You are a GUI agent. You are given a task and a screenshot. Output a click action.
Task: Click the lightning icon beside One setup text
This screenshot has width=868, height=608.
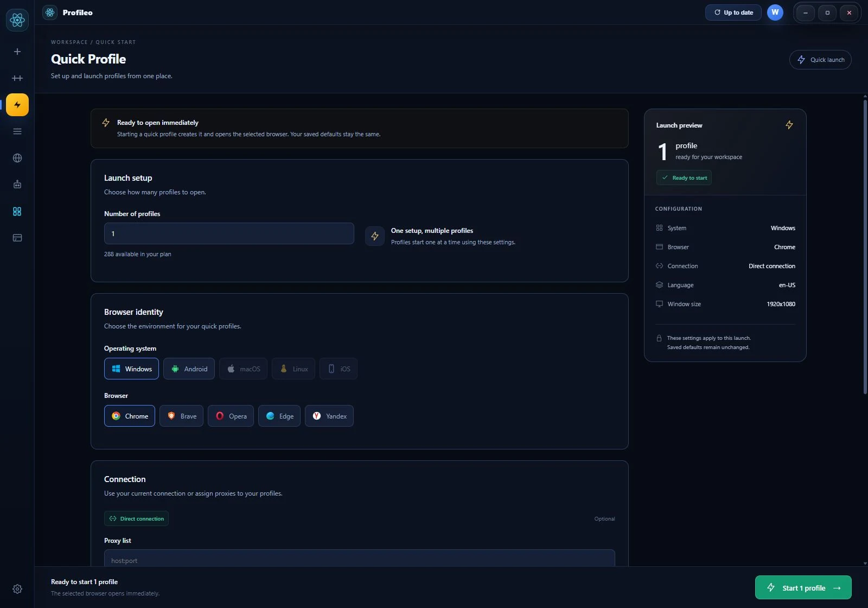pos(375,236)
